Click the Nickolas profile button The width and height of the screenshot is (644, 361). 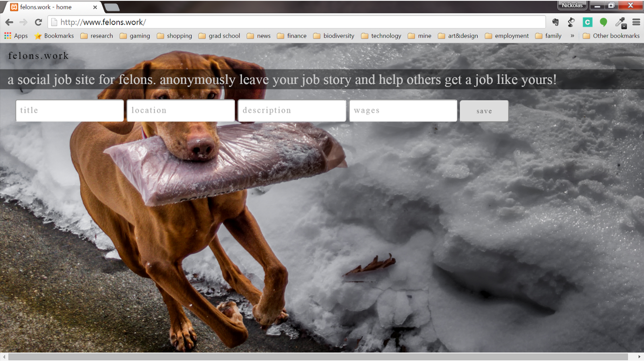(x=572, y=5)
